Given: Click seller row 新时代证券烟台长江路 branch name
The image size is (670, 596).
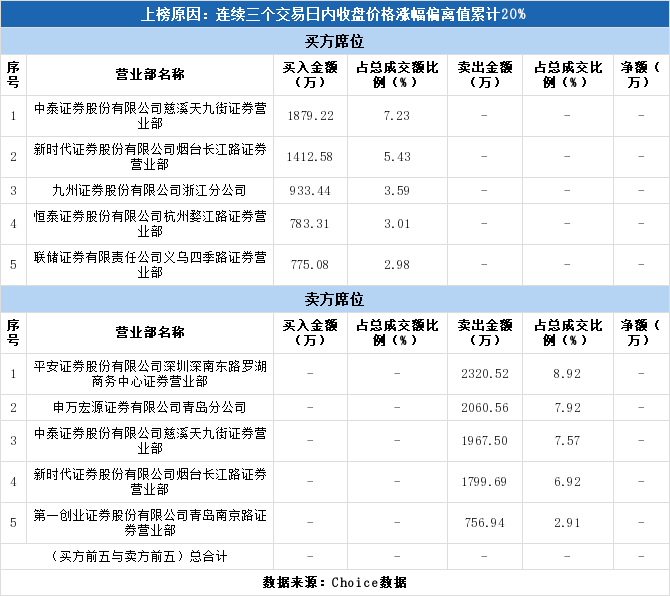Looking at the screenshot, I should click(150, 482).
